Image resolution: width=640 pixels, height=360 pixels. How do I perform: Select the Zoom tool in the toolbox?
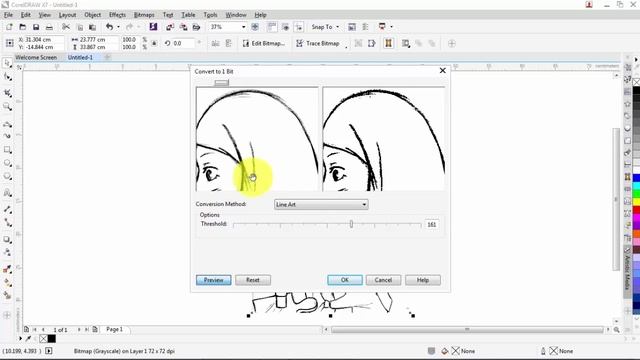[7, 107]
